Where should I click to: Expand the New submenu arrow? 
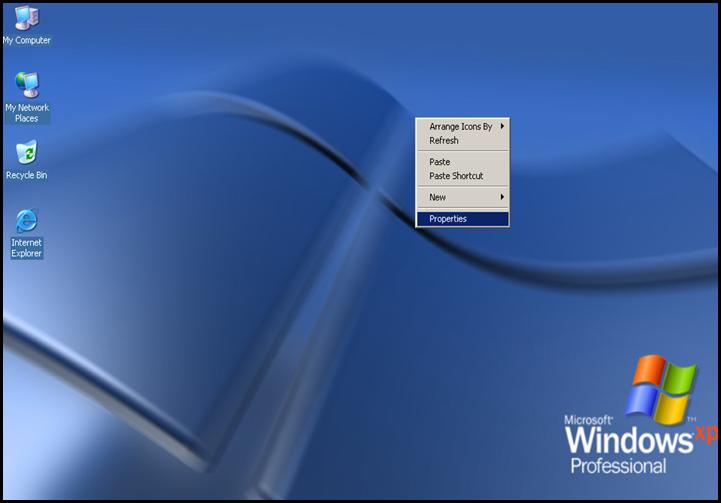tap(502, 197)
